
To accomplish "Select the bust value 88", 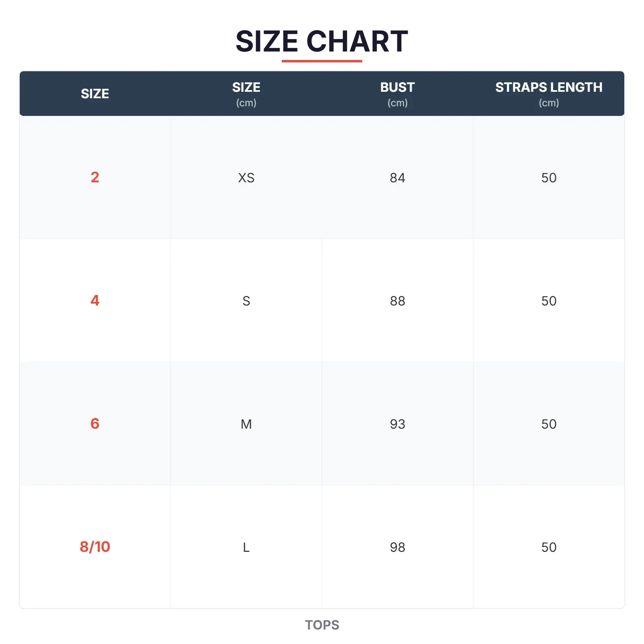I will [x=397, y=301].
